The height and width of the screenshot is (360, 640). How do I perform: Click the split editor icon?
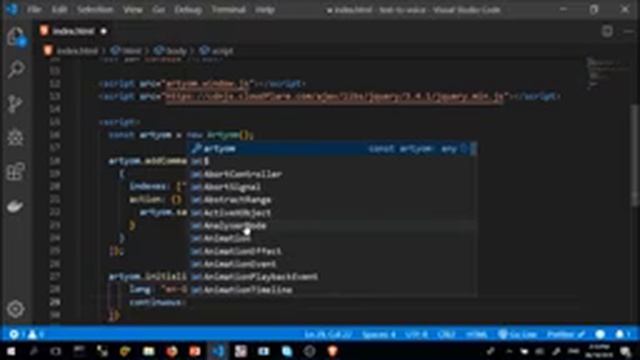(607, 31)
